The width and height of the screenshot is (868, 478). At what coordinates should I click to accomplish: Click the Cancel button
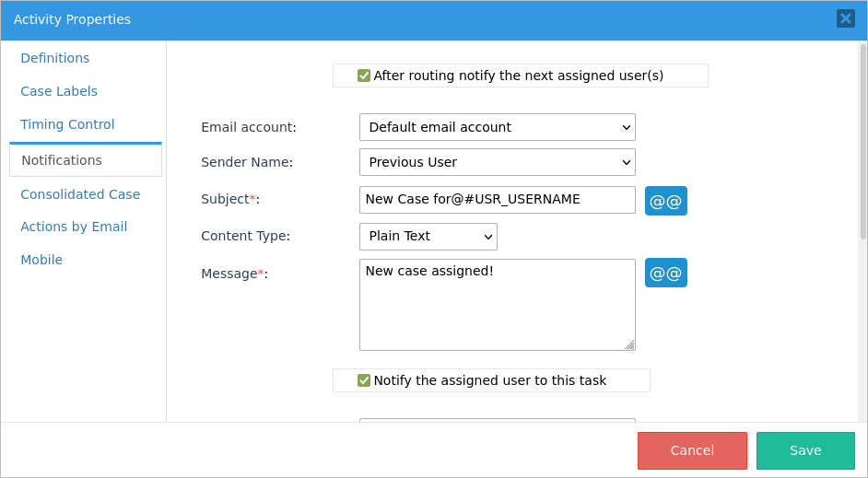tap(692, 450)
